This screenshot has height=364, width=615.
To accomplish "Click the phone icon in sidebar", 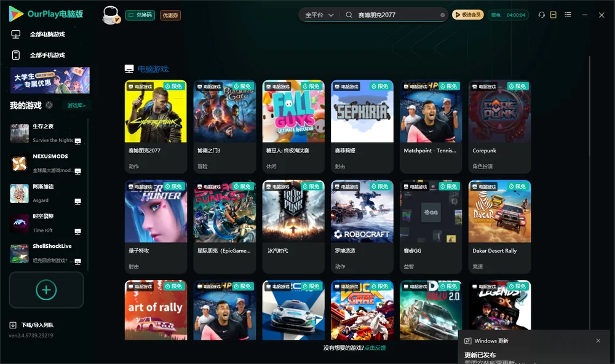I will 16,55.
